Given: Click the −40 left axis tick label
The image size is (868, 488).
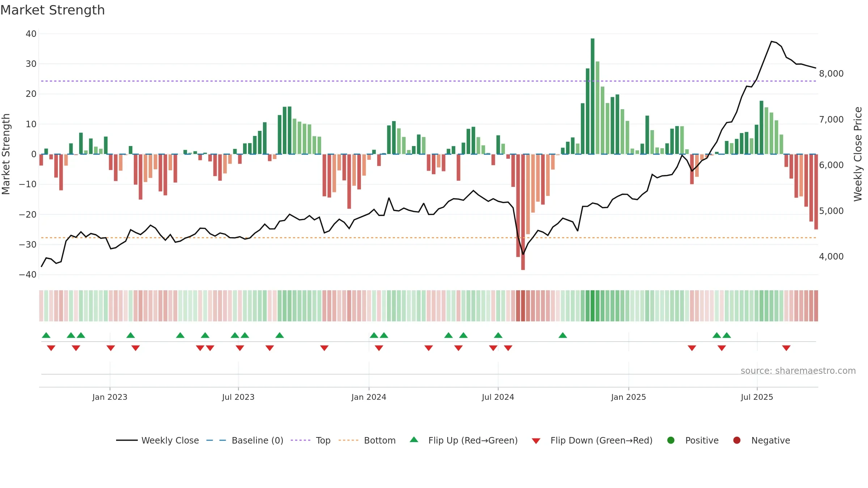Looking at the screenshot, I should click(x=28, y=274).
